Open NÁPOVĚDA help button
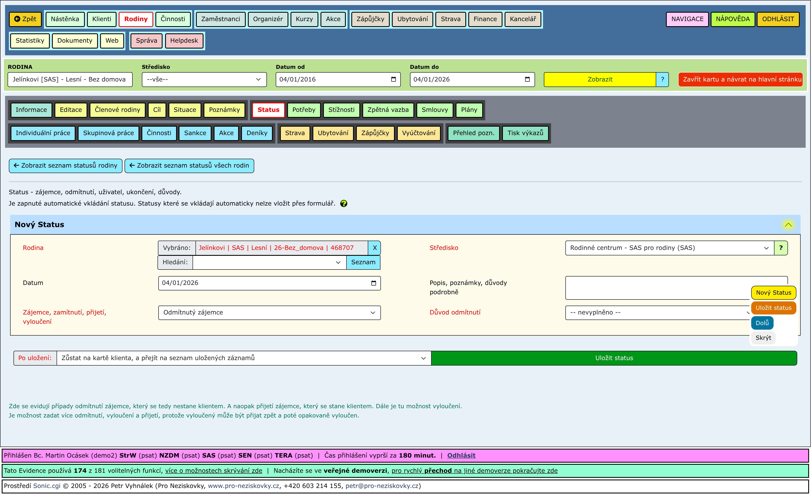This screenshot has width=812, height=504. click(x=733, y=19)
